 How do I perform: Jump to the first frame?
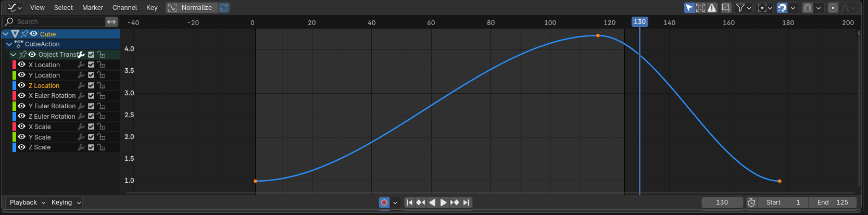[x=410, y=203]
